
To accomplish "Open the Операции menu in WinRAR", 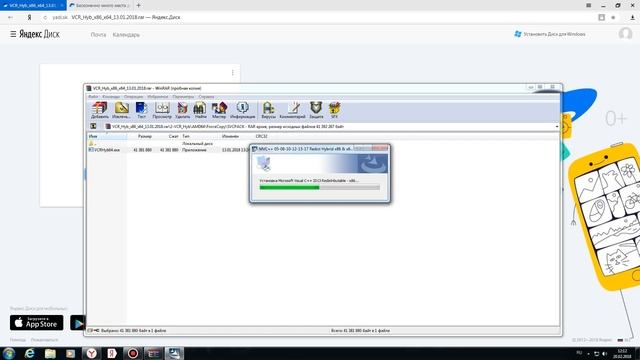I will (133, 97).
